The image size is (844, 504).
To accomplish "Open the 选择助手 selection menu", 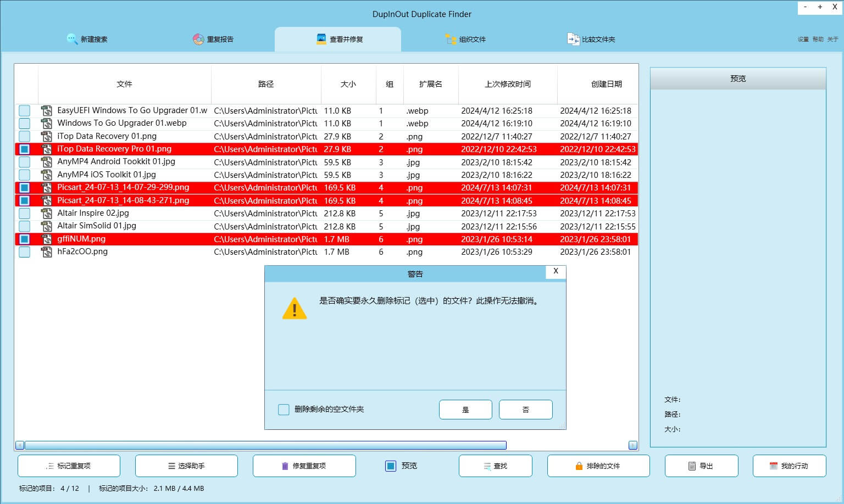I will point(186,466).
